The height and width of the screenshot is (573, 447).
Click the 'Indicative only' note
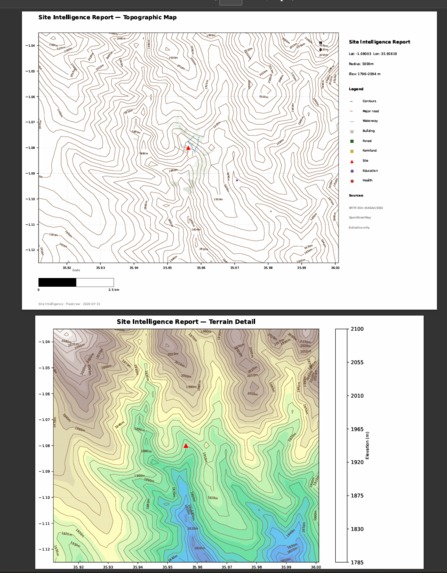pyautogui.click(x=359, y=227)
